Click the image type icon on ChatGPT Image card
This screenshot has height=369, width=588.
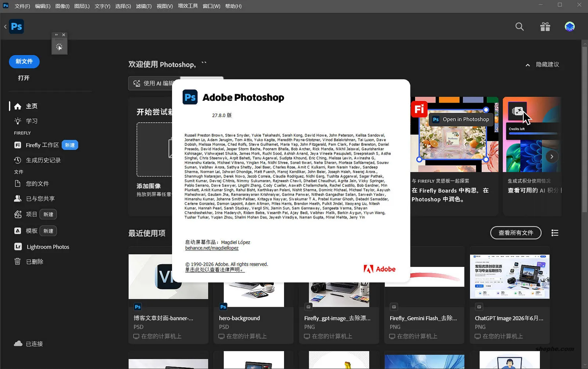coord(479,307)
